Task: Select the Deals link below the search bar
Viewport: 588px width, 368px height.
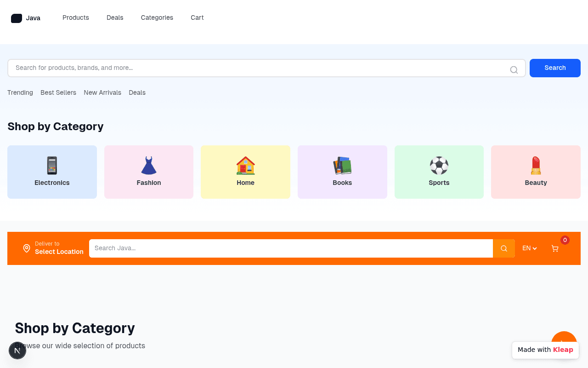Action: coord(137,92)
